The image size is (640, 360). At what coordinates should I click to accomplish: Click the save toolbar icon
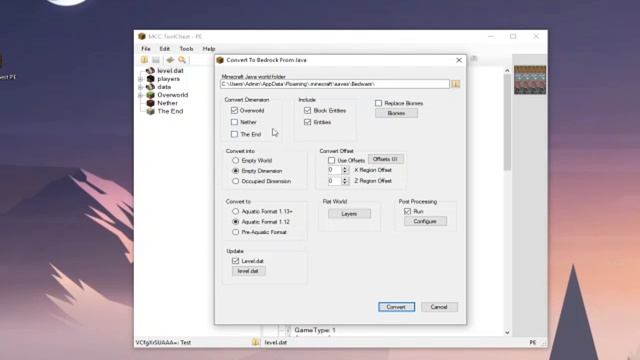156,60
